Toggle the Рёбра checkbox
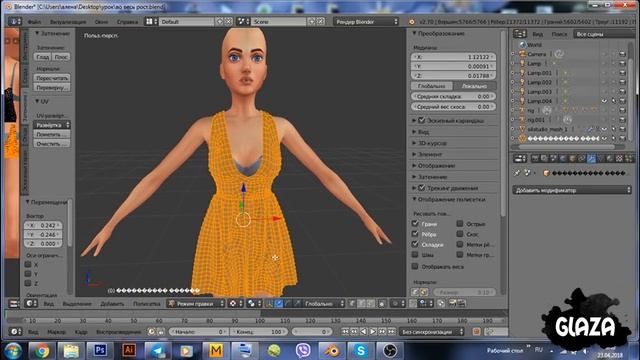The image size is (640, 360). click(416, 233)
